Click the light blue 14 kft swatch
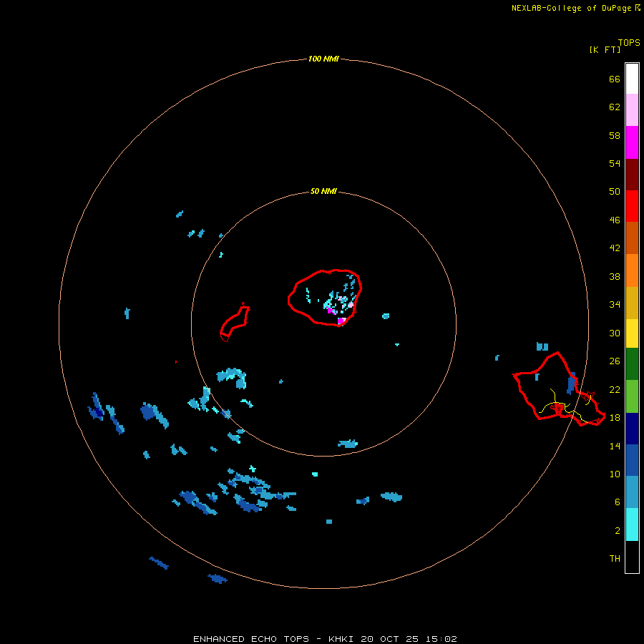The image size is (644, 644). [x=632, y=492]
